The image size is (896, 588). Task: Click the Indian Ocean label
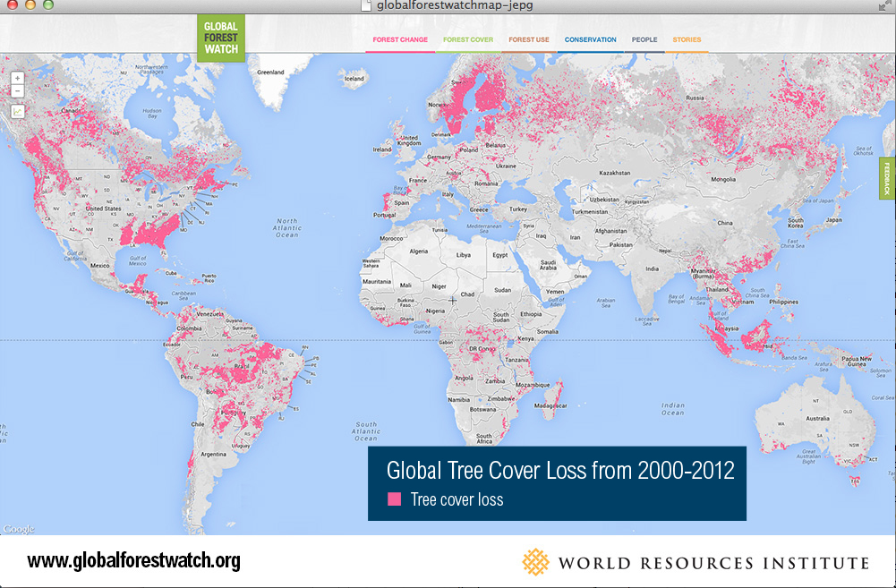click(x=672, y=409)
